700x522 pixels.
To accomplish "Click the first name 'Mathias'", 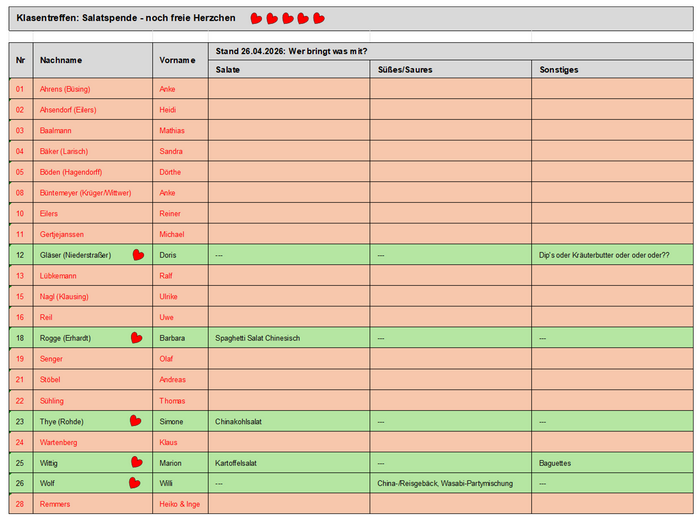I will 172,130.
